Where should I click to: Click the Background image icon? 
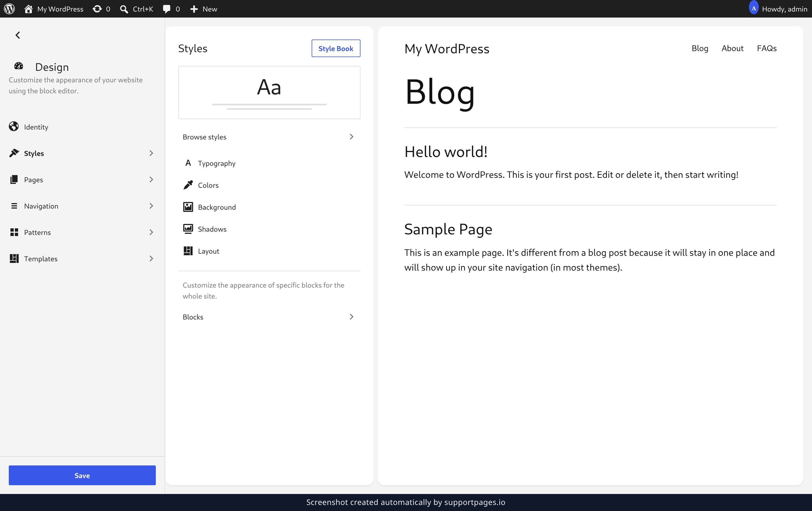click(x=188, y=207)
